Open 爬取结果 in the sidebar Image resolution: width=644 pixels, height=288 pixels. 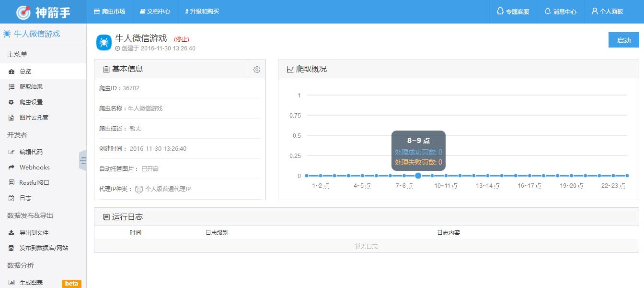point(31,87)
